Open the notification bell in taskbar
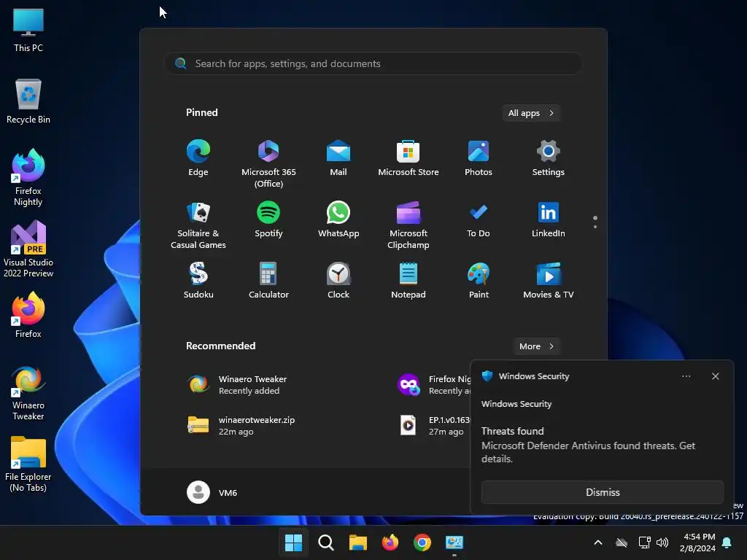Viewport: 747px width, 560px height. point(727,542)
